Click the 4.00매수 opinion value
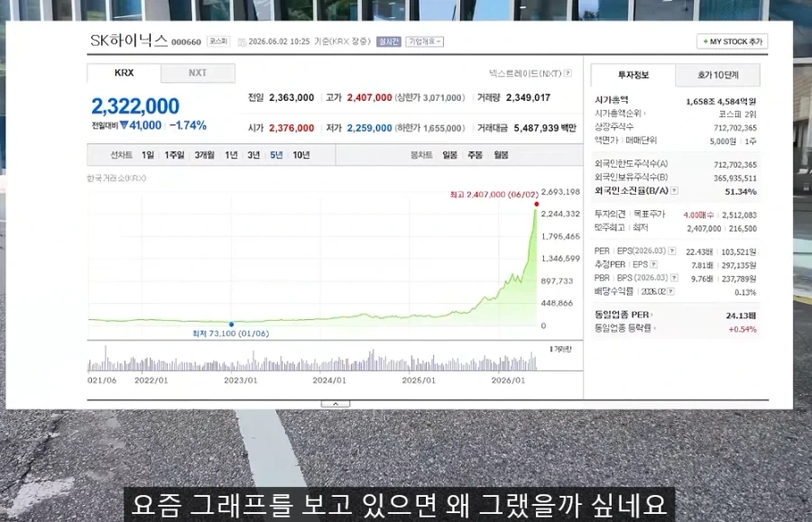The width and height of the screenshot is (812, 522). [698, 215]
